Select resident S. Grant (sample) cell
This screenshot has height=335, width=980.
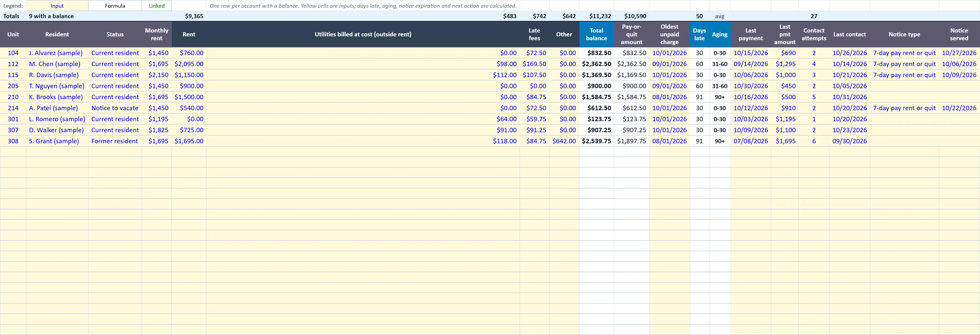[x=57, y=141]
